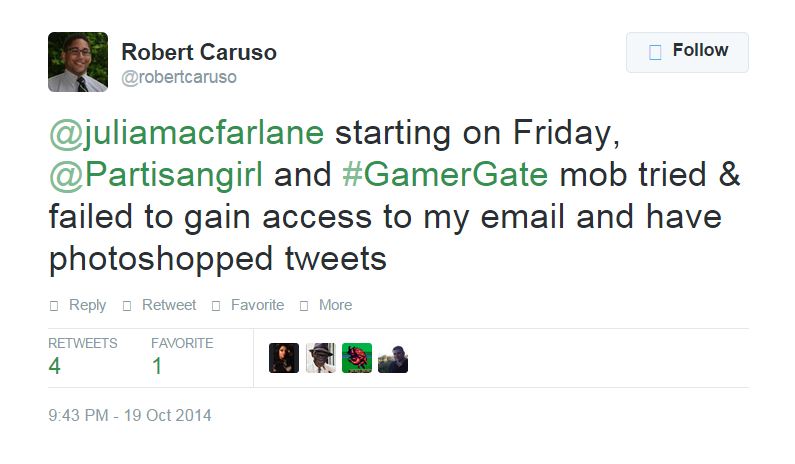View the 1 favorite count
This screenshot has width=795, height=464.
tap(182, 358)
